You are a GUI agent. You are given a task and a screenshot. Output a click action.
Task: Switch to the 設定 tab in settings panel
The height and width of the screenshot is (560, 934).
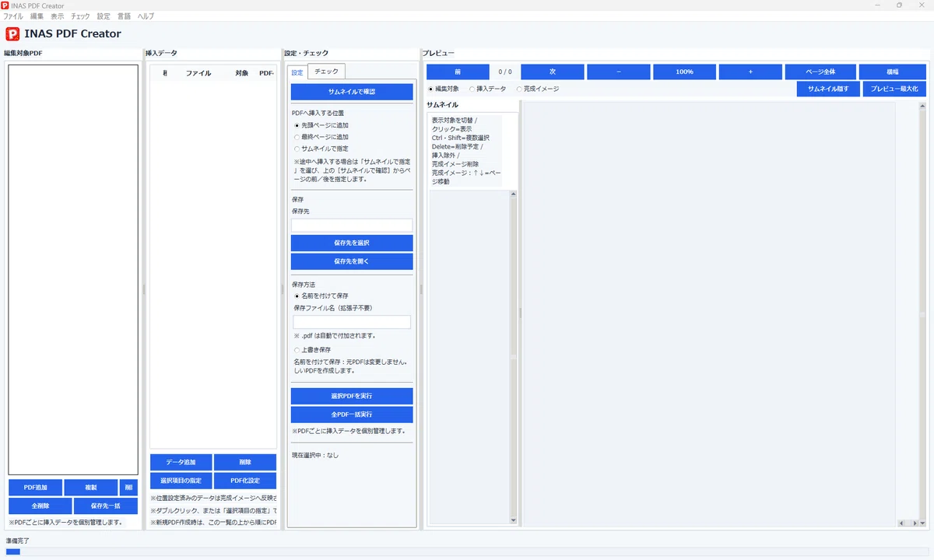point(297,72)
